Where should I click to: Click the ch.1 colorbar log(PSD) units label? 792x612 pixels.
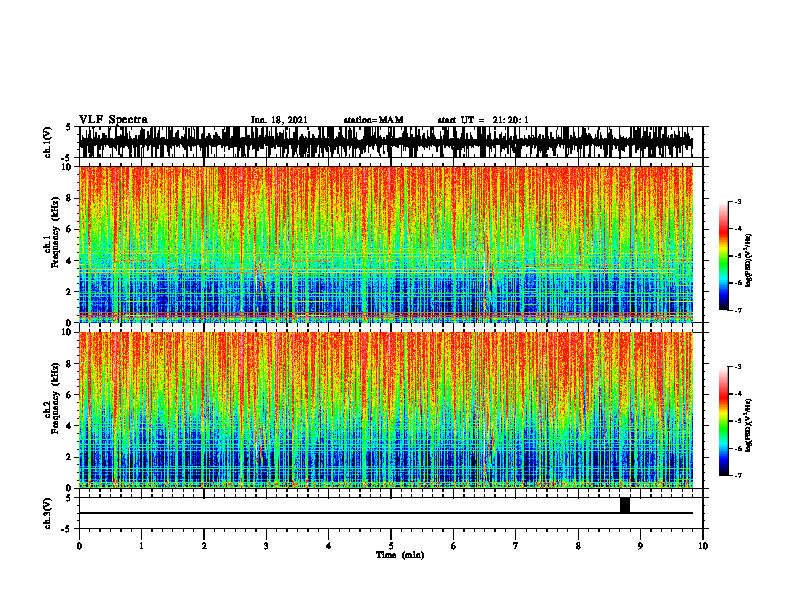750,260
